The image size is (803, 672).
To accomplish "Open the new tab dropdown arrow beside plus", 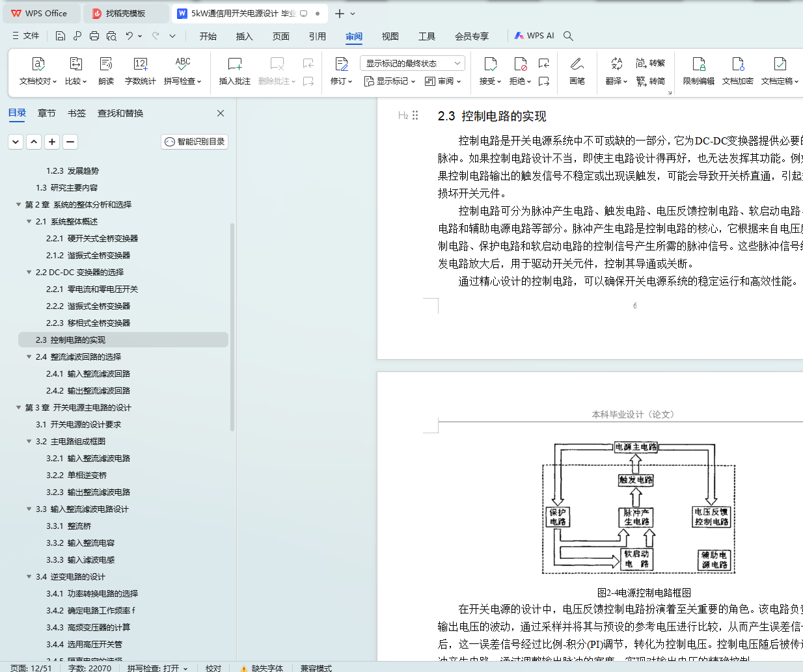I will 353,13.
